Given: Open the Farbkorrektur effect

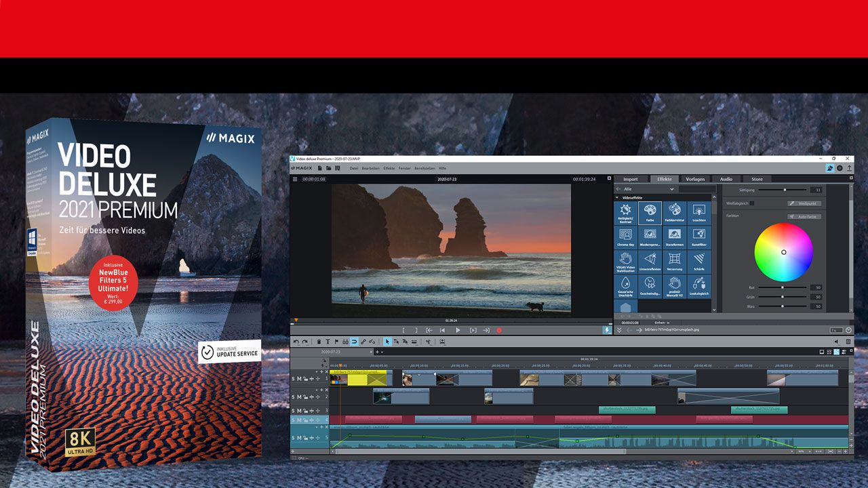Looking at the screenshot, I should [x=673, y=213].
